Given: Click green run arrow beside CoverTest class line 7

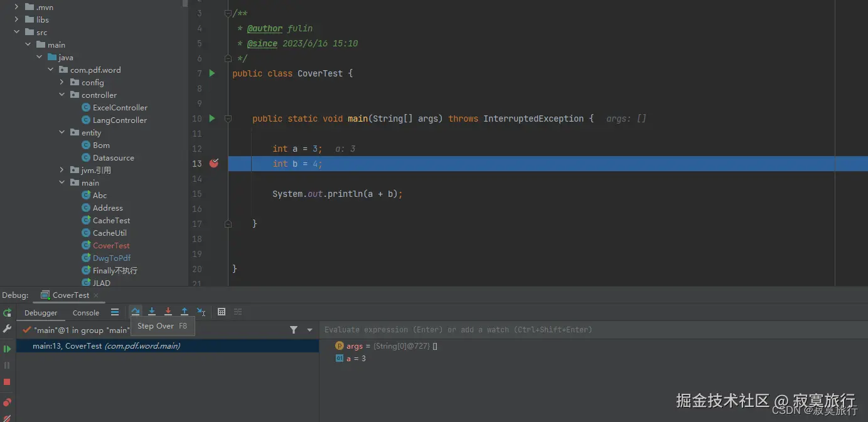Looking at the screenshot, I should click(212, 73).
